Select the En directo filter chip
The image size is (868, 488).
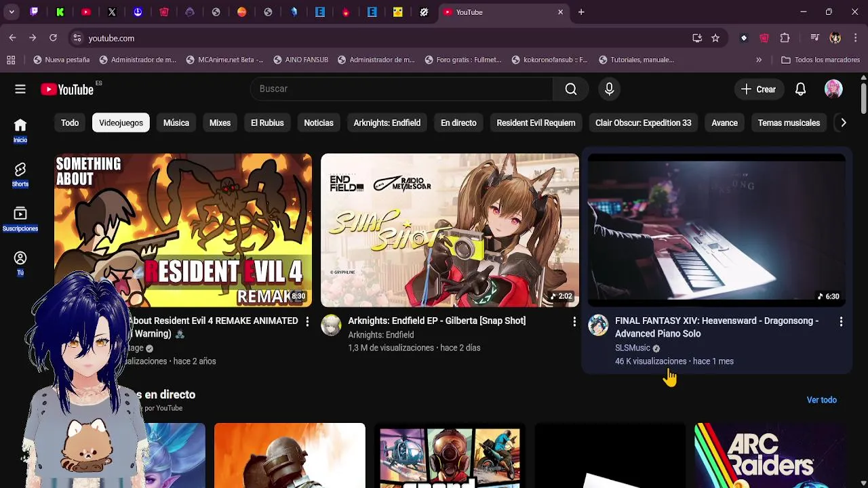(458, 123)
